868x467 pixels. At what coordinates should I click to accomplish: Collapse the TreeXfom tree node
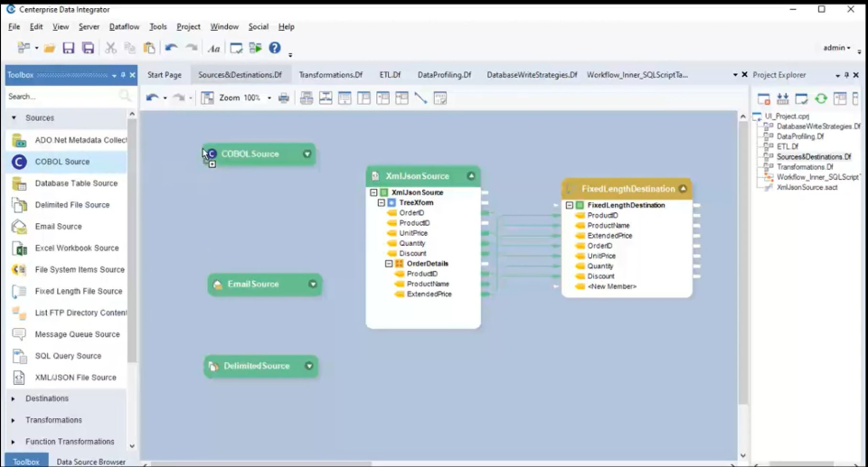382,202
